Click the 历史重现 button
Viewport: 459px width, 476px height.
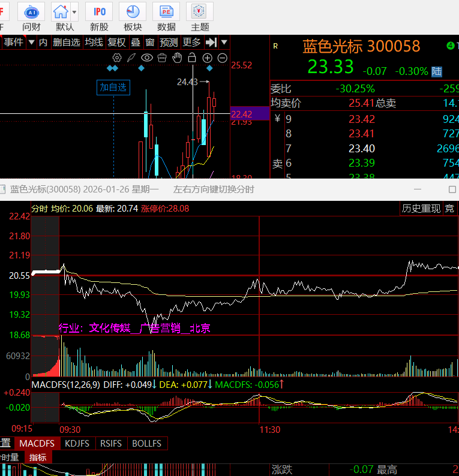[421, 209]
